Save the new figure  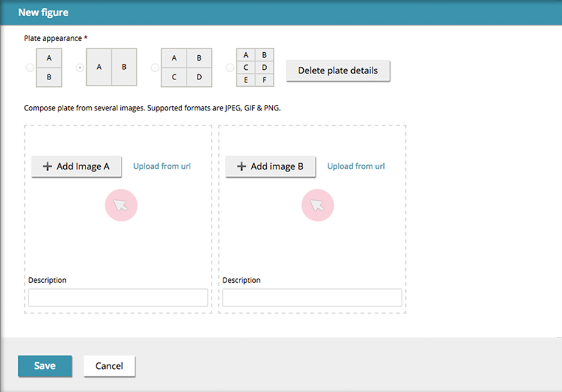(45, 366)
